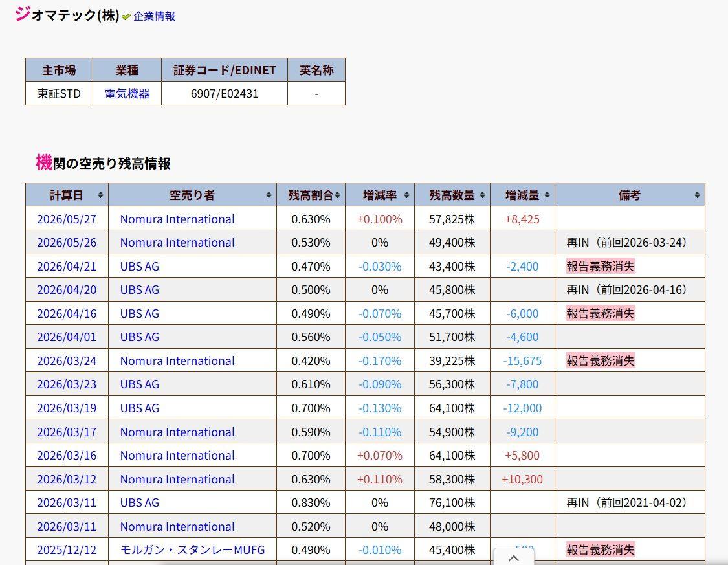Open the 2026/04/16 date link

pyautogui.click(x=67, y=314)
